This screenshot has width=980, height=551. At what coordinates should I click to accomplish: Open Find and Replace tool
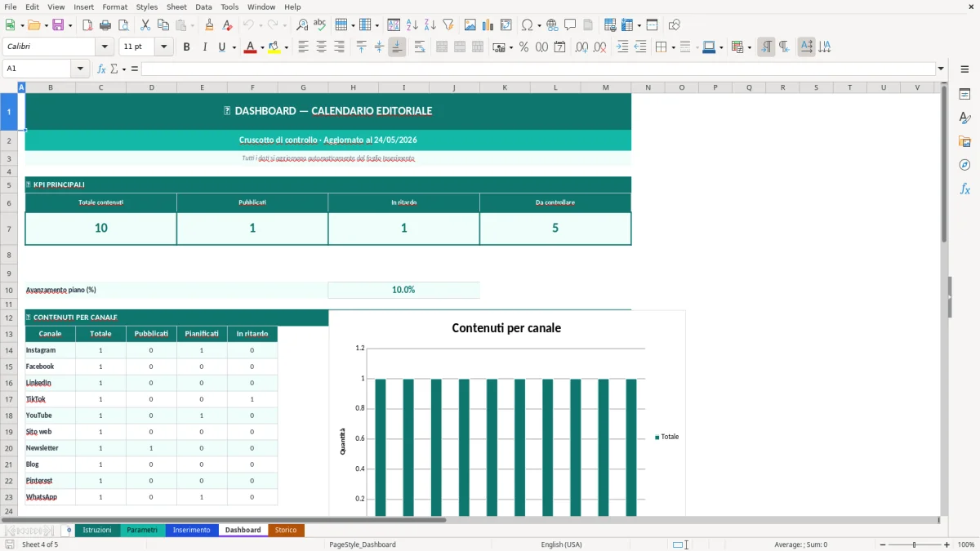[x=302, y=25]
